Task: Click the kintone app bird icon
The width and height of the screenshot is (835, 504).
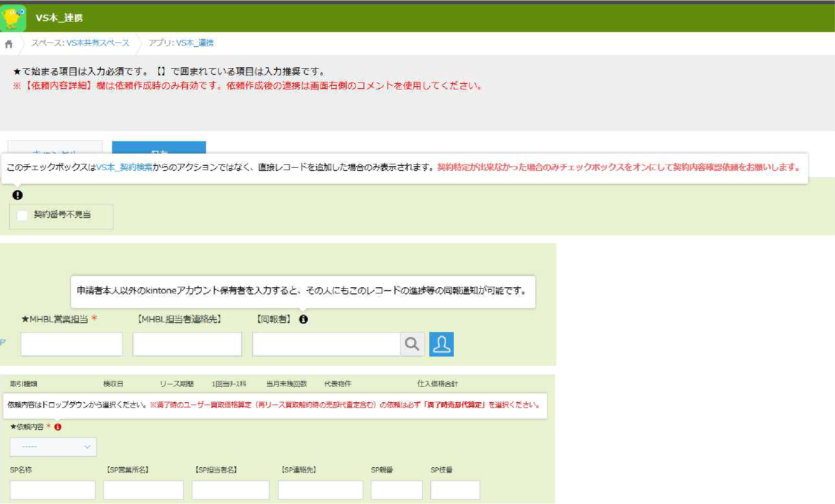Action: click(x=13, y=18)
